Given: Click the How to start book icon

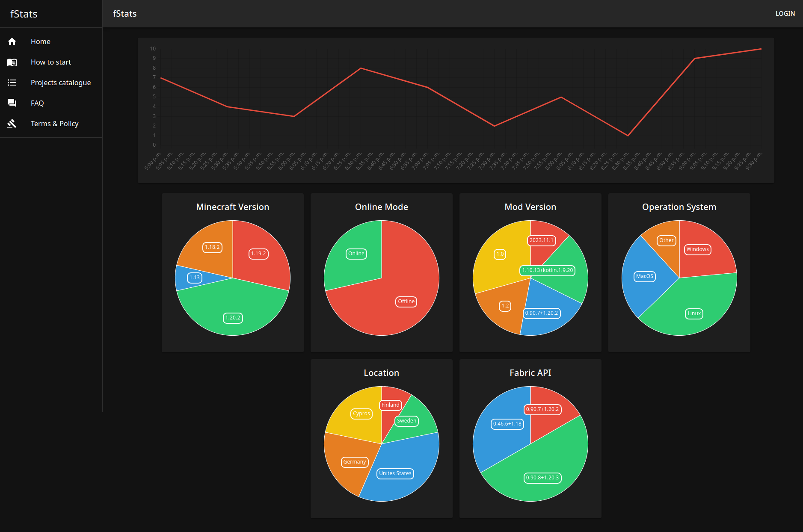Looking at the screenshot, I should tap(12, 62).
